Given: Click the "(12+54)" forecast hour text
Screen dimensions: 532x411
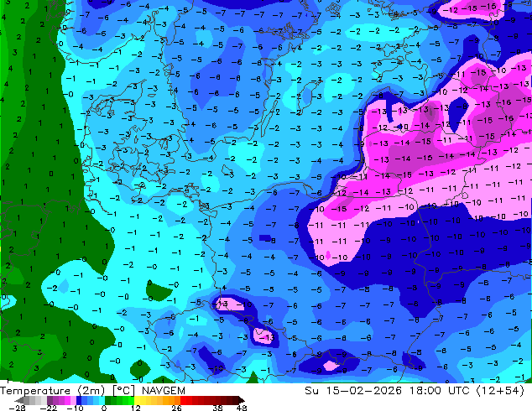Looking at the screenshot, I should (x=500, y=391).
